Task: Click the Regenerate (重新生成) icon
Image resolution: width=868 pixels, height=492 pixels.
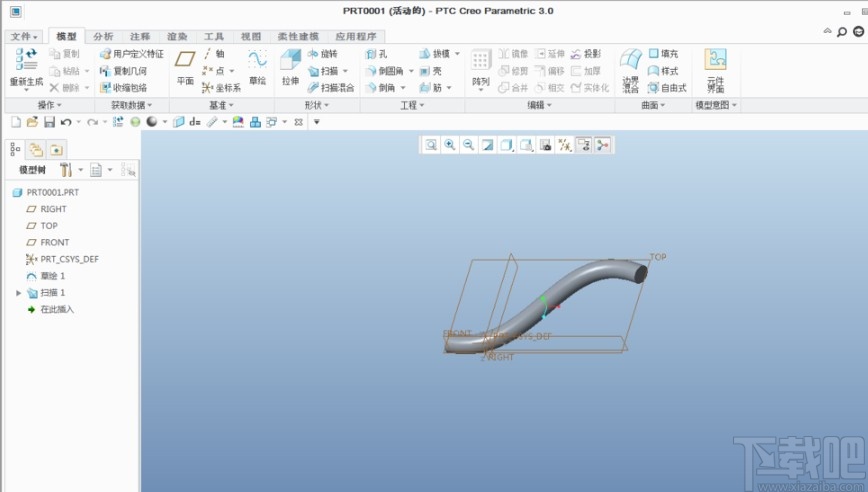Action: 27,63
